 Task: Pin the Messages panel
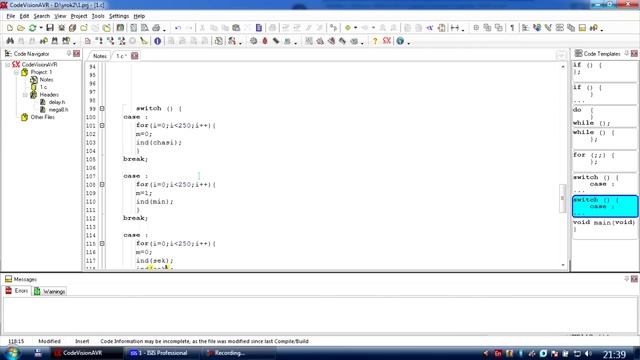tap(627, 279)
